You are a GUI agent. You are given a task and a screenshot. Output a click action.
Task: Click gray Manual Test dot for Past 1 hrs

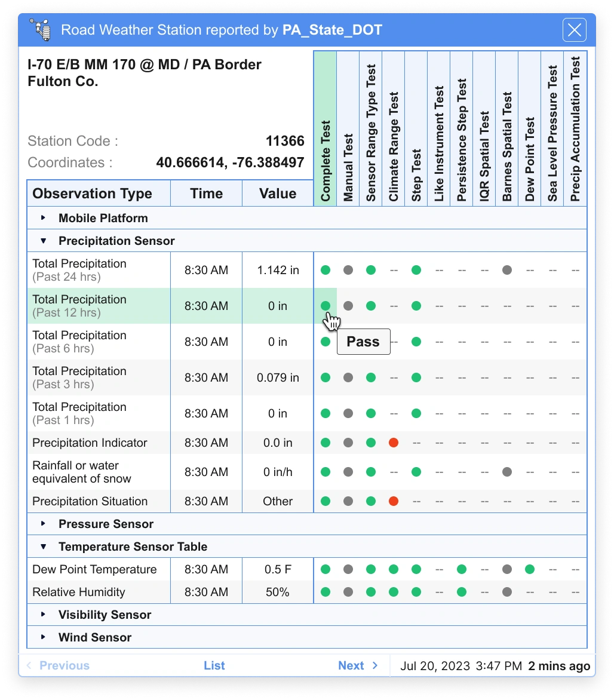pyautogui.click(x=348, y=413)
